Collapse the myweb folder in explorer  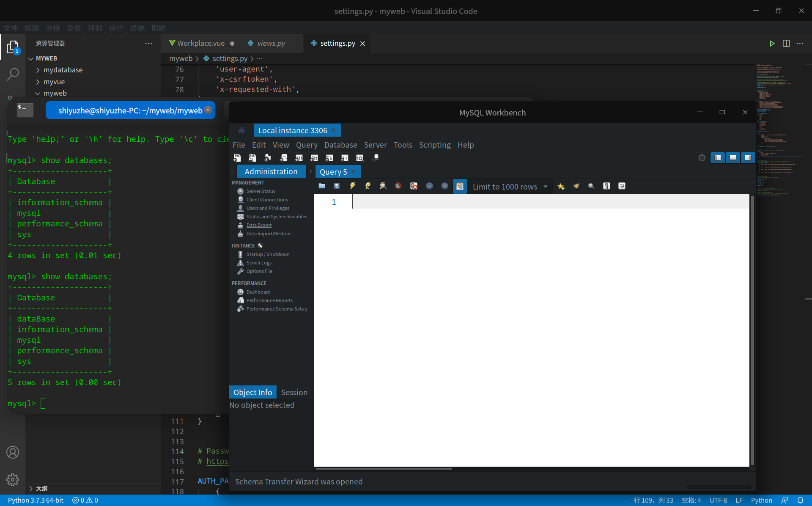[x=55, y=93]
